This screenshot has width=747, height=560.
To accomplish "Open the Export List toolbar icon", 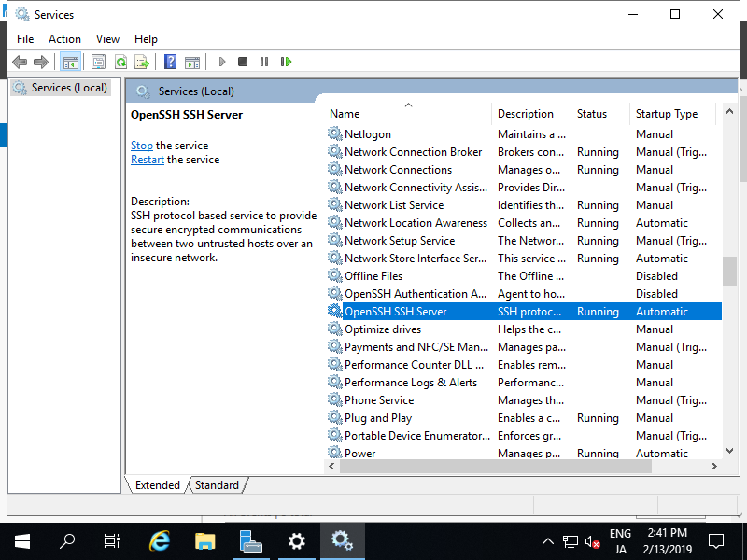I will pyautogui.click(x=142, y=62).
